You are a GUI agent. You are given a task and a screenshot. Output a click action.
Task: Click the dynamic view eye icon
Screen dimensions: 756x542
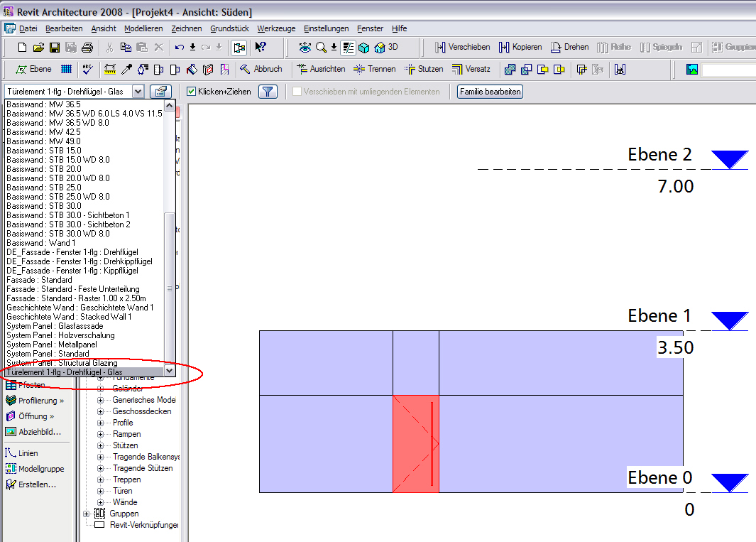pos(305,48)
